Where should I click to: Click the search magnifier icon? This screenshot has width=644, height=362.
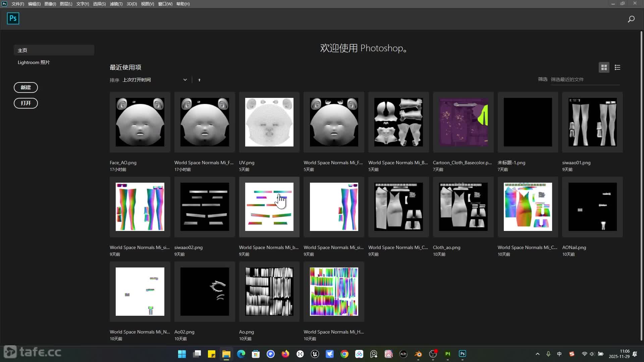(631, 19)
